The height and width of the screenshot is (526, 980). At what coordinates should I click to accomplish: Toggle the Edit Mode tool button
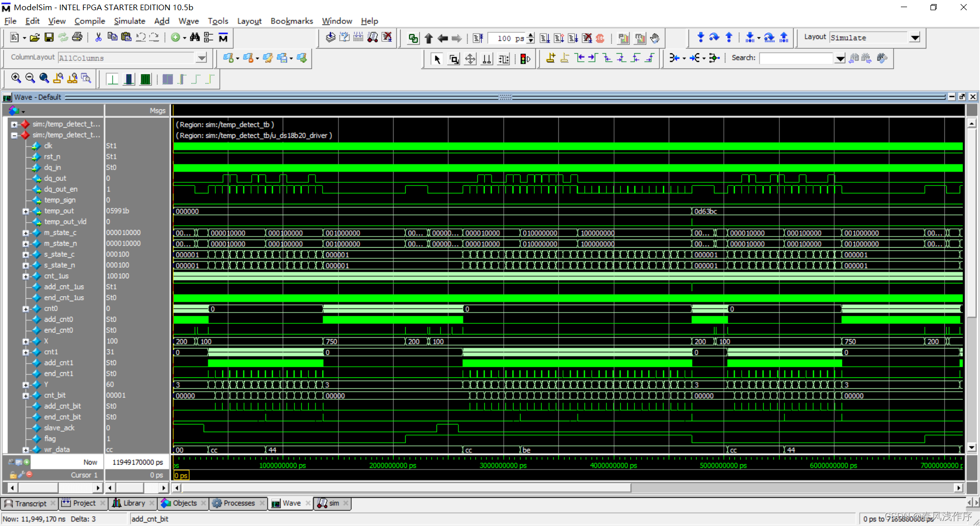point(504,59)
